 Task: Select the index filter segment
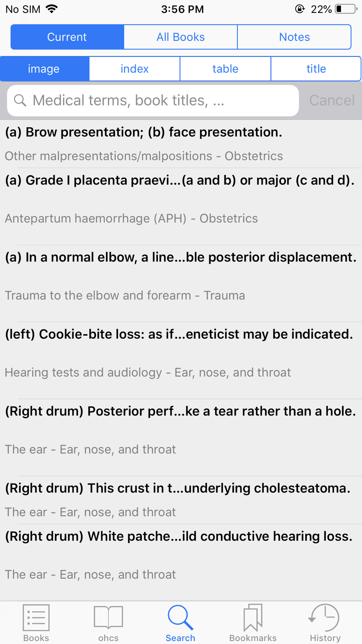pyautogui.click(x=135, y=69)
